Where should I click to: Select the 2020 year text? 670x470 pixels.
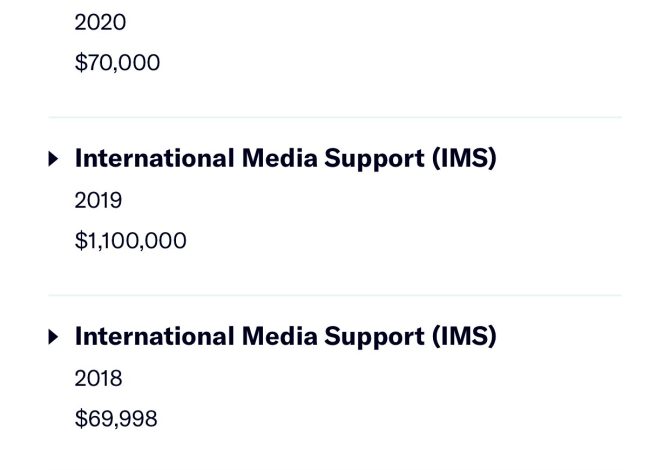[100, 22]
